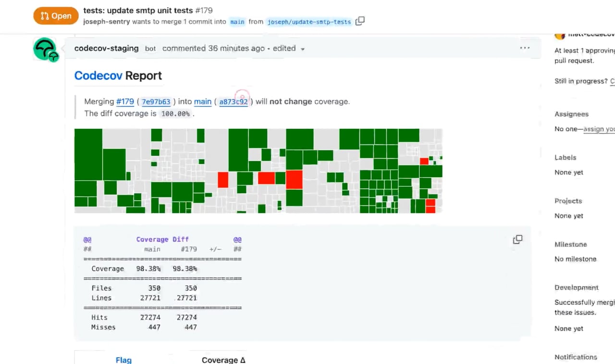Expand the edited history dropdown arrow
Image resolution: width=615 pixels, height=364 pixels.
303,49
